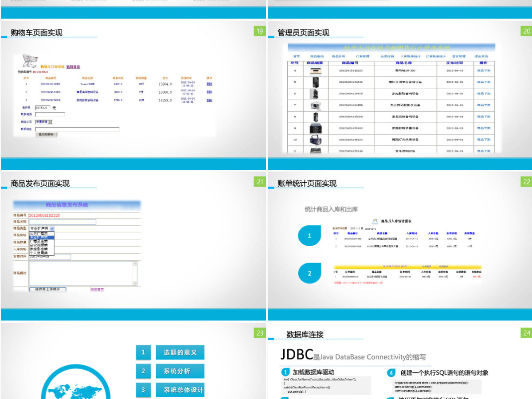Click the stage light image in row 10
This screenshot has width=532, height=399.
316,140
